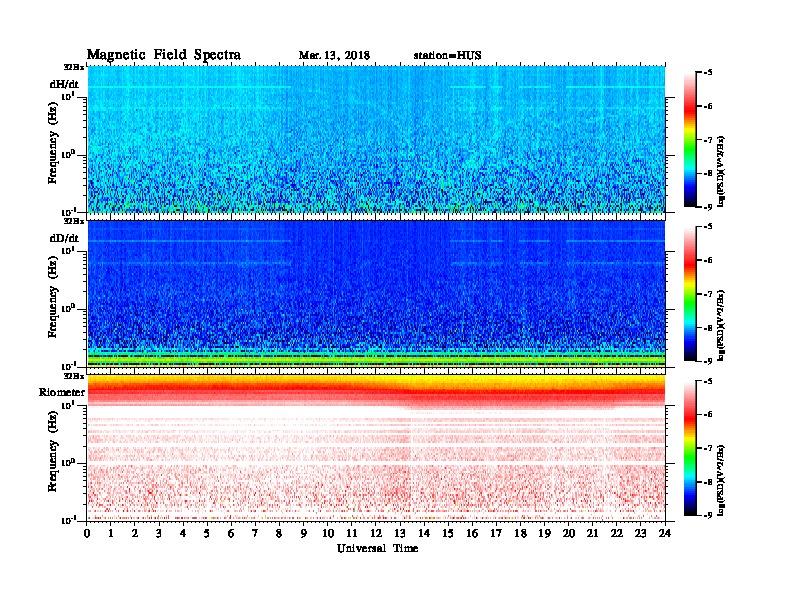This screenshot has width=792, height=612.
Task: Click the date "Mar. 13, 2018"
Action: (x=334, y=56)
